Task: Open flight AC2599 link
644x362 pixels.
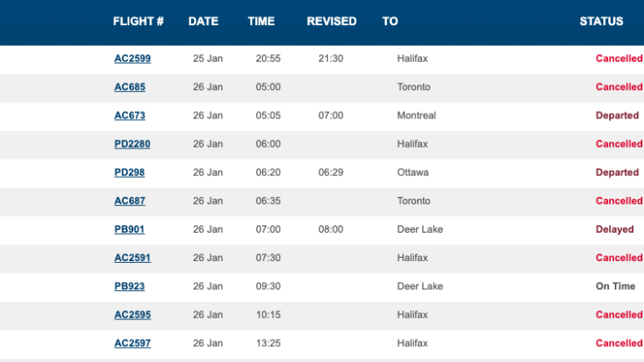Action: point(132,59)
